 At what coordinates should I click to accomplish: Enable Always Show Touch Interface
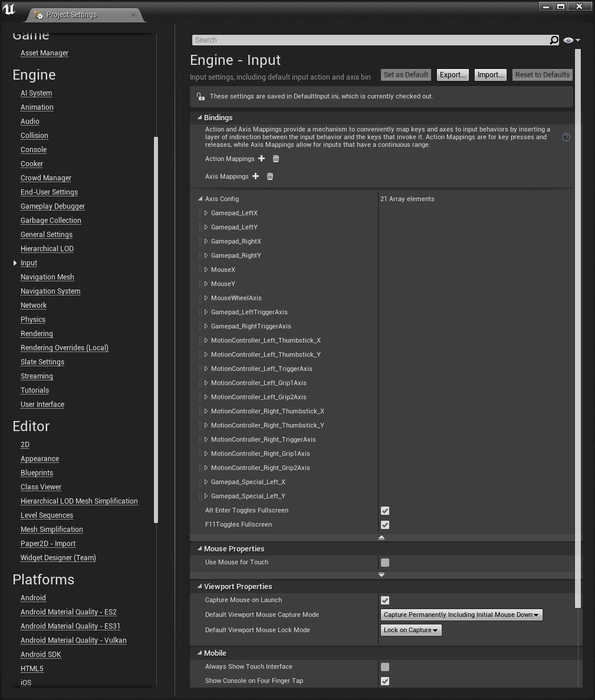point(384,666)
